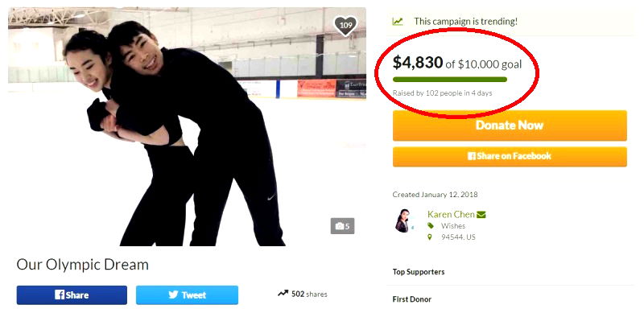
Task: Click the green tag icon beside Wishes
Action: pyautogui.click(x=431, y=225)
